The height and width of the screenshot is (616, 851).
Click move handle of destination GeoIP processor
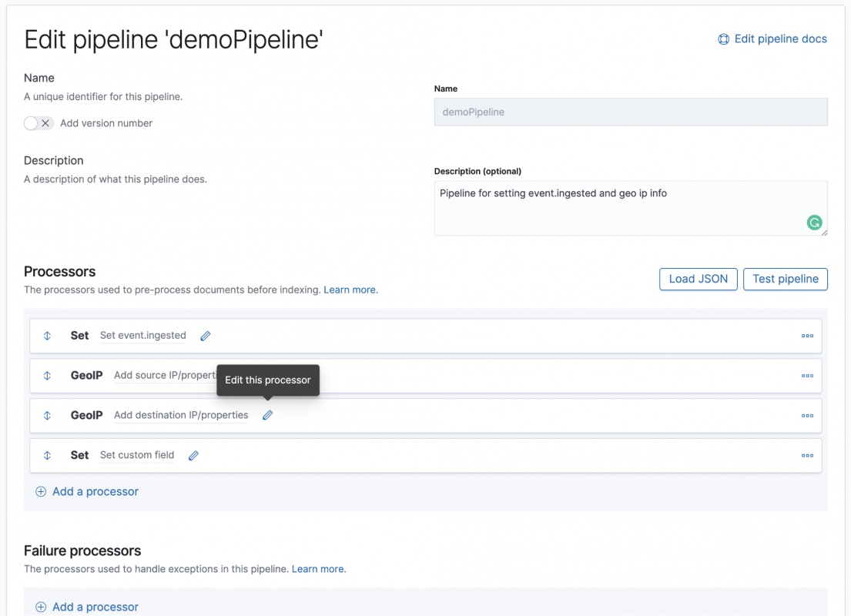(x=47, y=415)
